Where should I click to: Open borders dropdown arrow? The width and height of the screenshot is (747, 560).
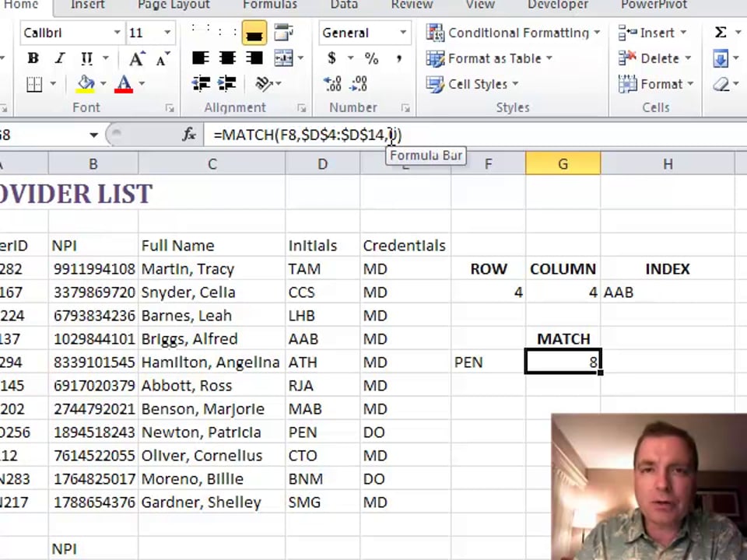[53, 84]
